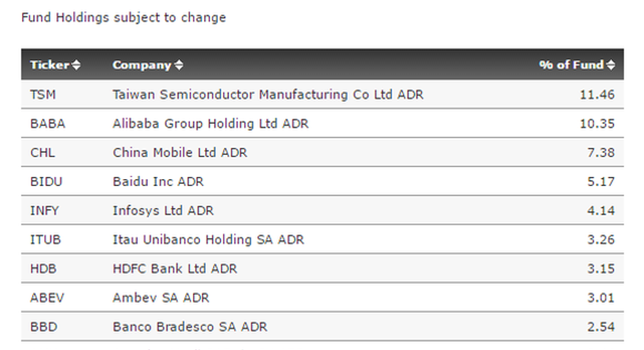This screenshot has height=350, width=644.
Task: Select the BABA ticker cell
Action: point(48,124)
